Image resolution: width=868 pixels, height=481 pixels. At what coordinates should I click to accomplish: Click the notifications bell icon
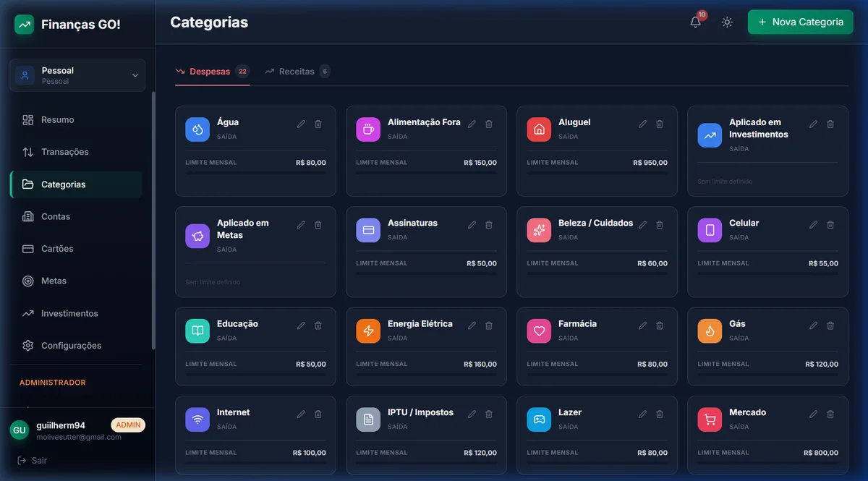(695, 22)
